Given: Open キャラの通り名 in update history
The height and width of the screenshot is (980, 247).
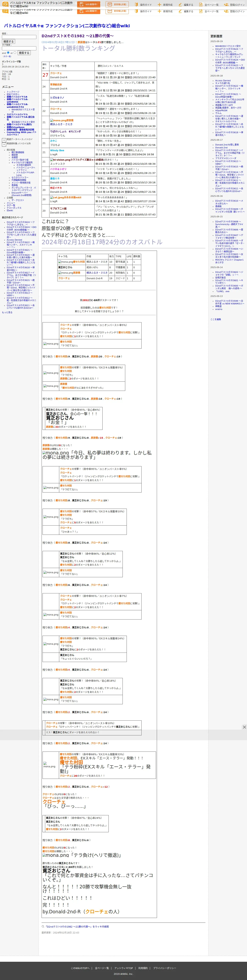Looking at the screenshot, I should click(222, 83).
